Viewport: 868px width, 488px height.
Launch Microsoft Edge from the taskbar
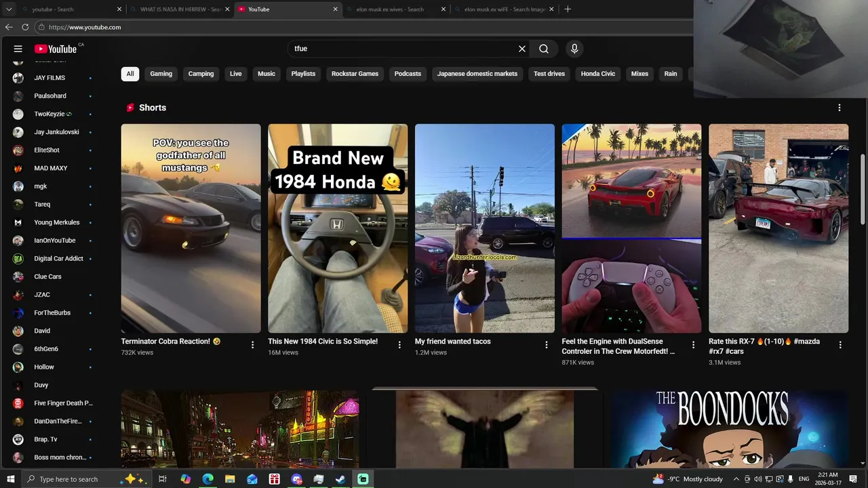[x=208, y=479]
